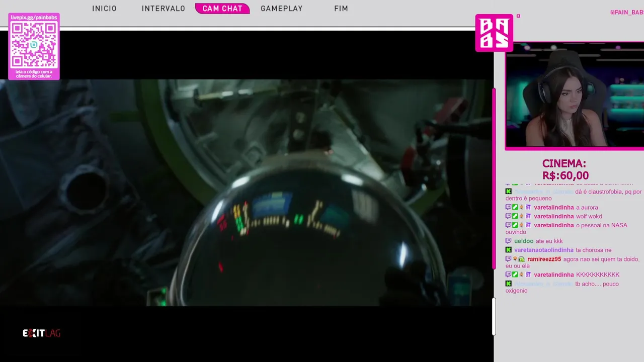Image resolution: width=644 pixels, height=362 pixels.
Task: Click the pink BABS logo
Action: pyautogui.click(x=494, y=33)
